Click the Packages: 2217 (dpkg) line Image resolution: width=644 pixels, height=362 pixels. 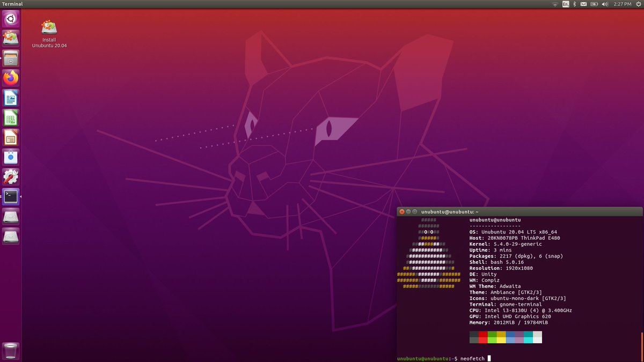coord(516,256)
